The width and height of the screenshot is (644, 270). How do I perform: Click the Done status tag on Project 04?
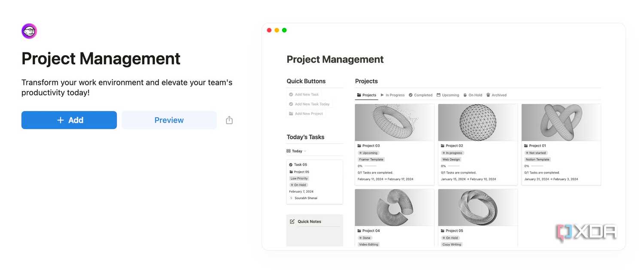[x=365, y=238]
